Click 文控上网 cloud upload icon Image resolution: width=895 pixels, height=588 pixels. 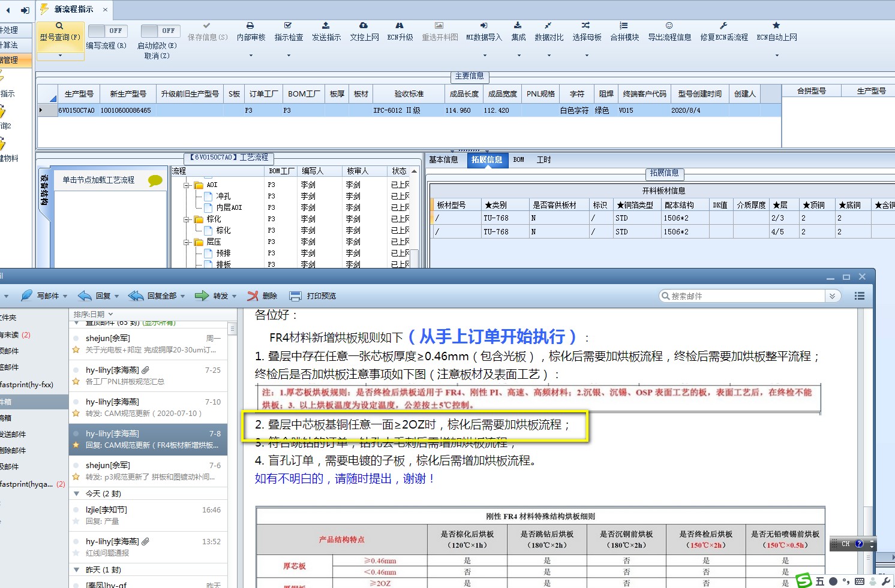point(364,26)
